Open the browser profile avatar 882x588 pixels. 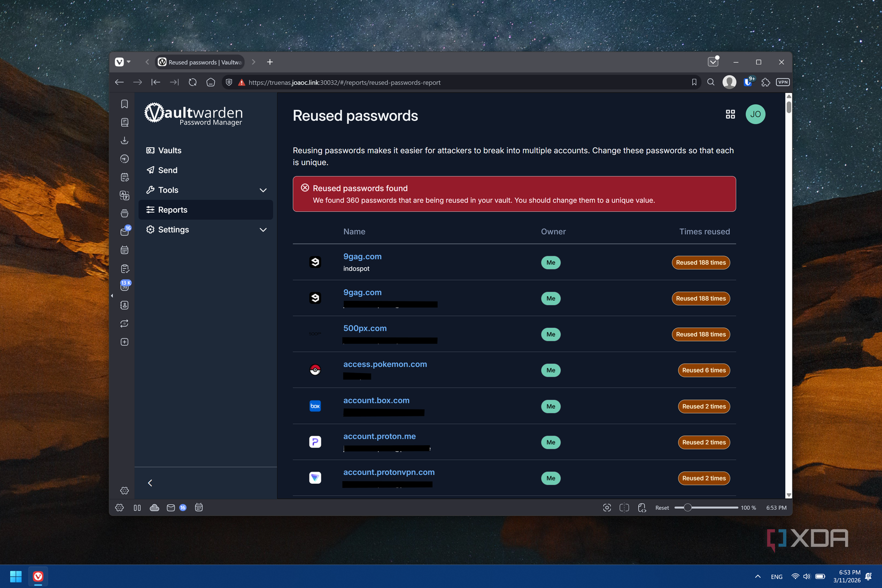[729, 82]
